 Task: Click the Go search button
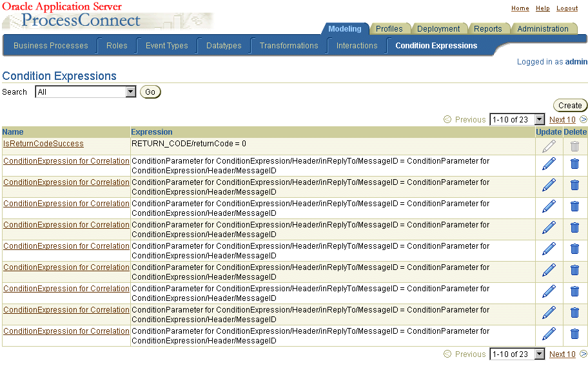150,91
